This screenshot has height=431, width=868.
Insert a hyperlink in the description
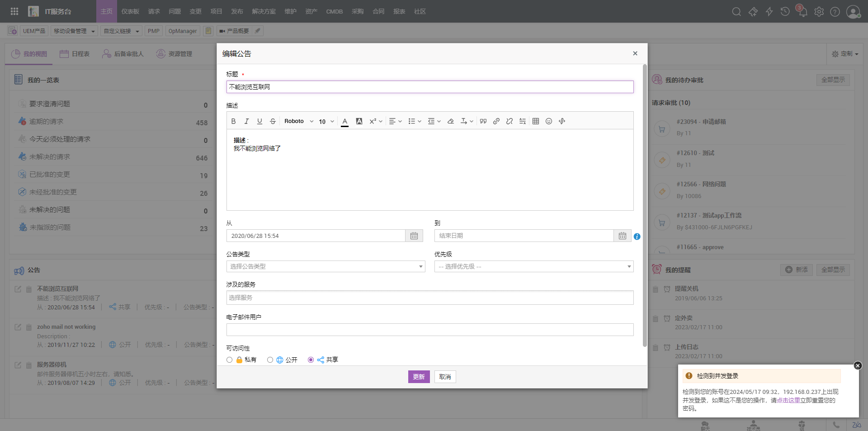[x=496, y=121]
